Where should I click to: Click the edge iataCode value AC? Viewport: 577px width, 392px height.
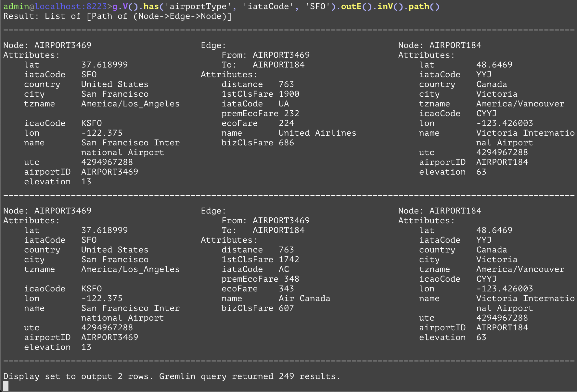pyautogui.click(x=284, y=269)
